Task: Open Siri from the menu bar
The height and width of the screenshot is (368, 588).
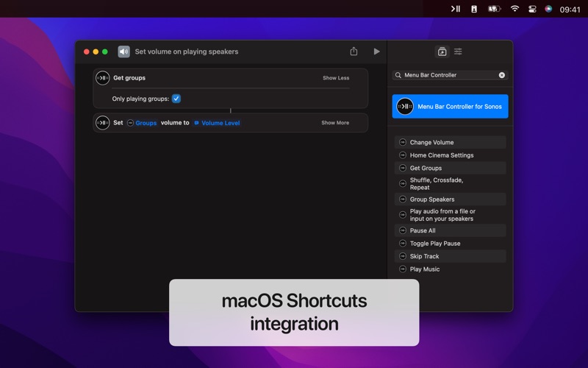Action: point(548,9)
